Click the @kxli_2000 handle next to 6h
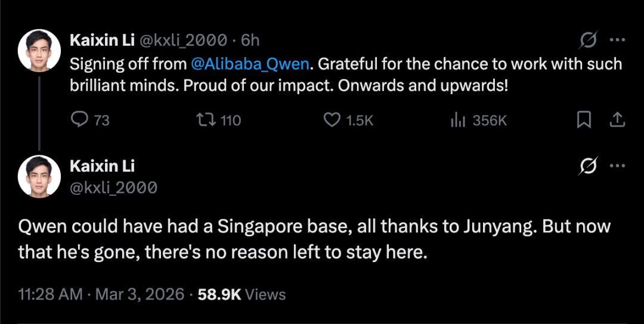 point(182,40)
